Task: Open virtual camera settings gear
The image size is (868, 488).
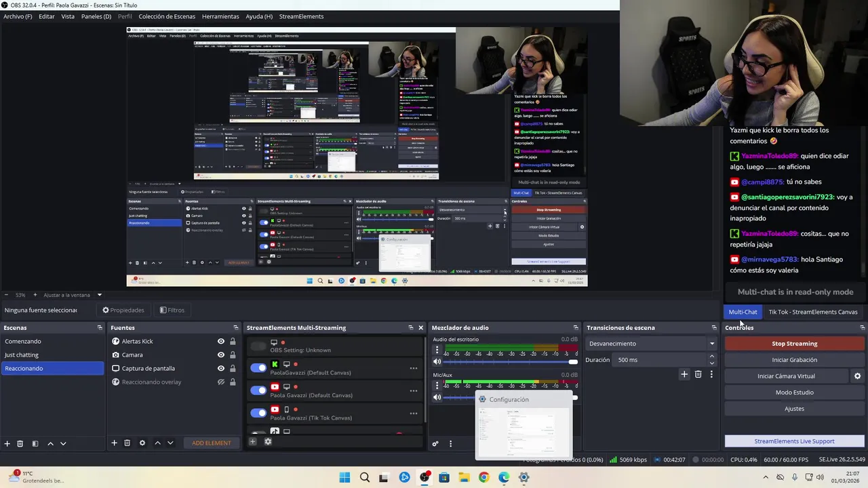Action: (857, 376)
